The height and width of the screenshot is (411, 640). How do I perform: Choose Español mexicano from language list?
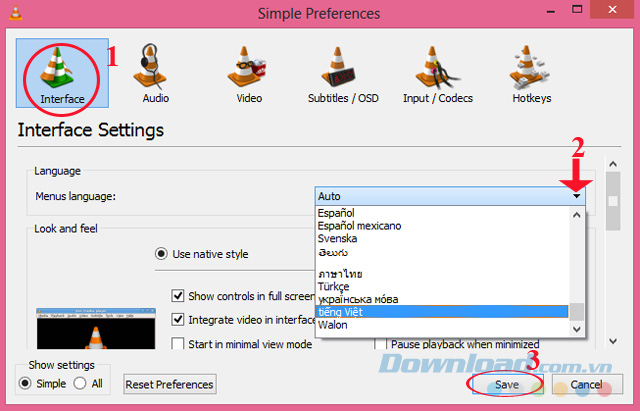tap(359, 226)
